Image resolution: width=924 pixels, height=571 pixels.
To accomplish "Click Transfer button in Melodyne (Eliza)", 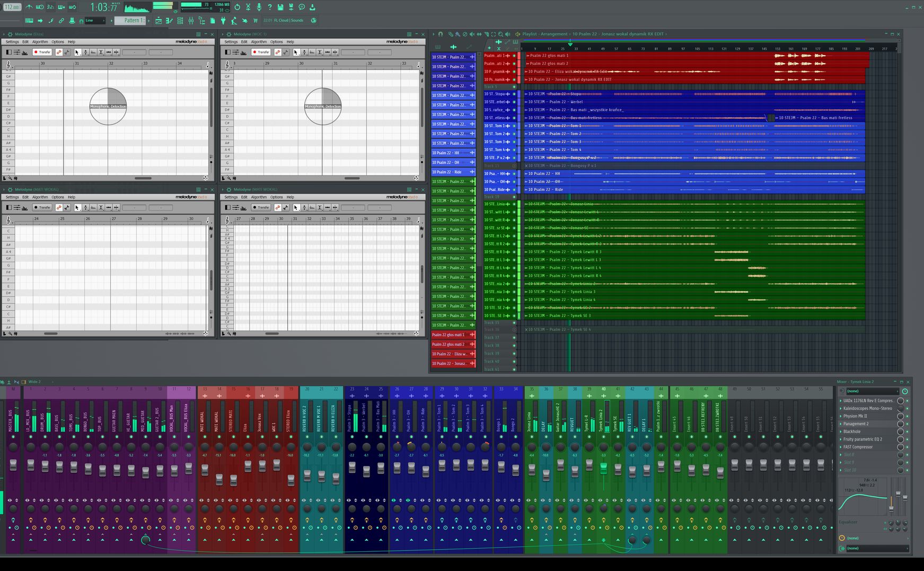I will [x=42, y=52].
